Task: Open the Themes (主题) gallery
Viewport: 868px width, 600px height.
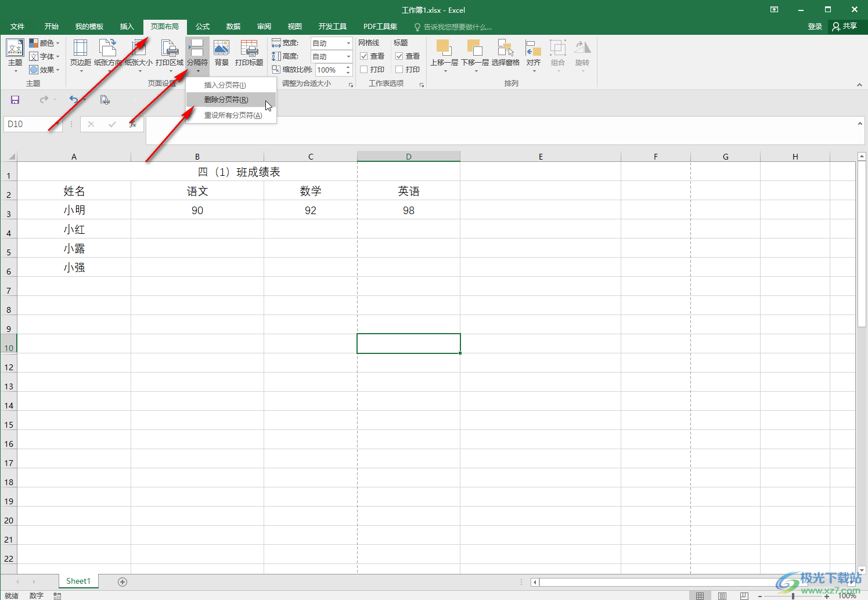Action: (15, 56)
